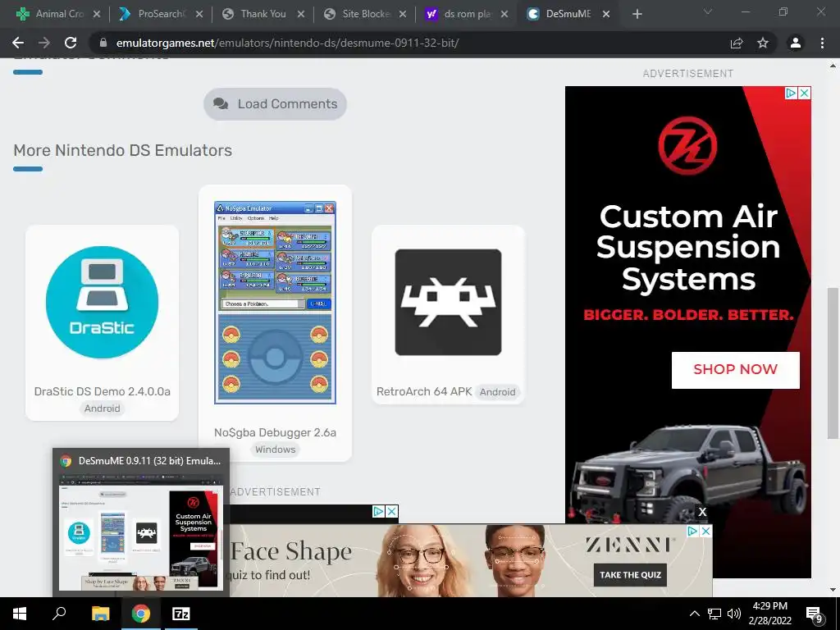Open the network status tray icon
The image size is (840, 630).
click(714, 614)
